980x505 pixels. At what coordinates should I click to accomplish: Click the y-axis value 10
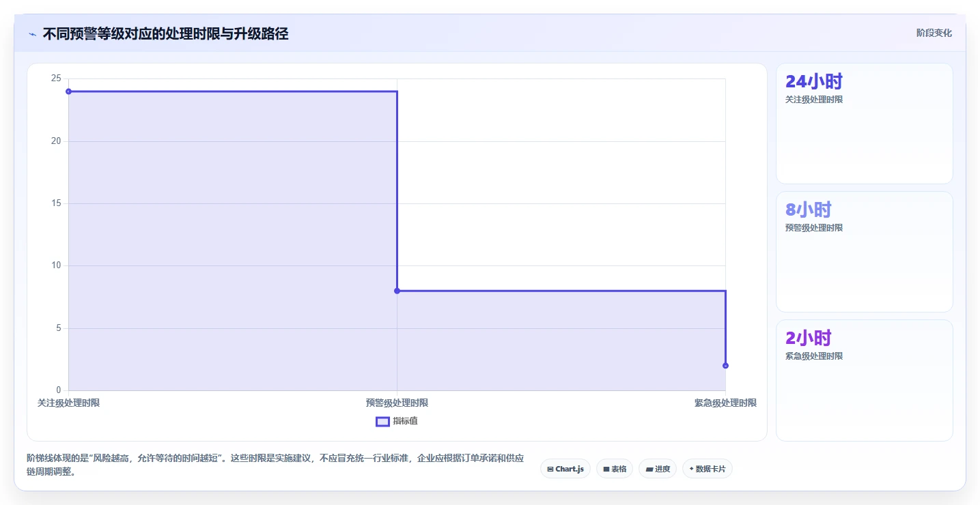pyautogui.click(x=56, y=265)
